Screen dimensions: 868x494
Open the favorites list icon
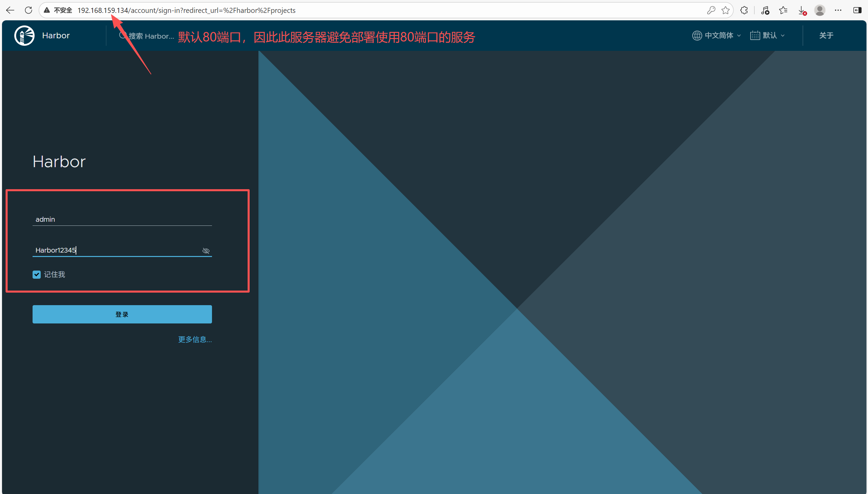pyautogui.click(x=783, y=10)
